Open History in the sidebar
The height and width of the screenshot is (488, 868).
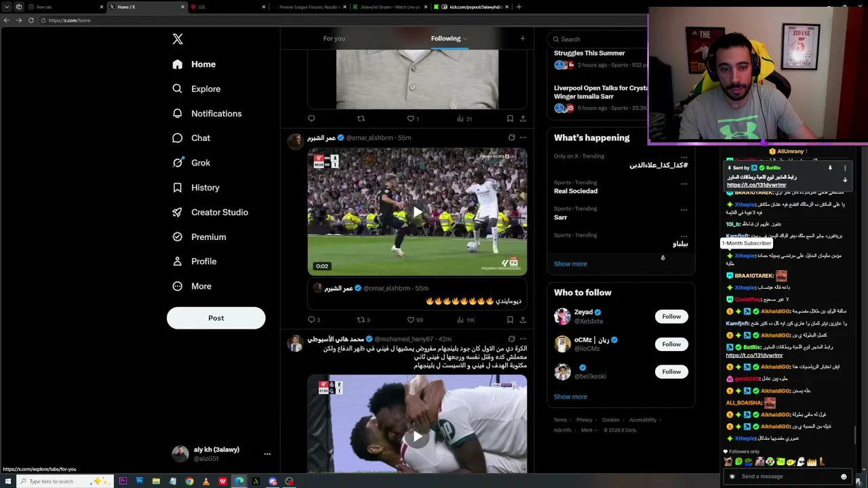point(196,188)
